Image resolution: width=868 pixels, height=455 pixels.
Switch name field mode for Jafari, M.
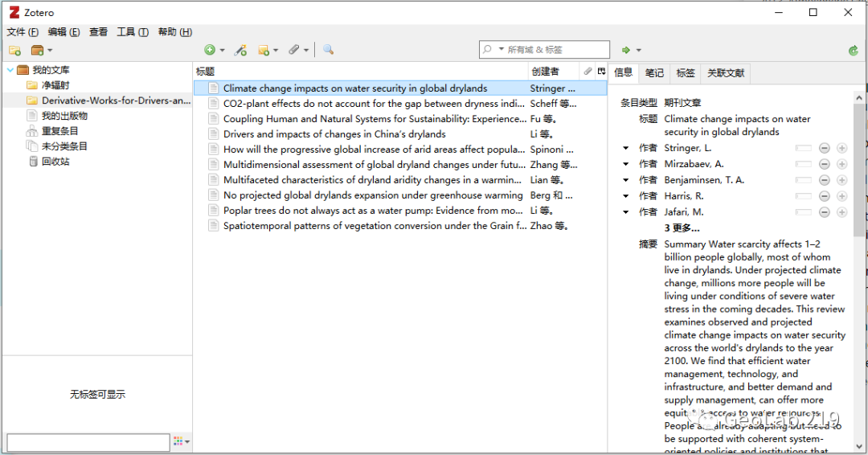coord(803,212)
